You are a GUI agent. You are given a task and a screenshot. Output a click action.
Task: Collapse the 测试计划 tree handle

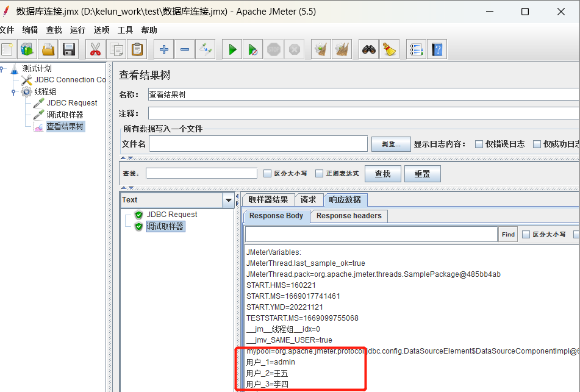point(2,69)
